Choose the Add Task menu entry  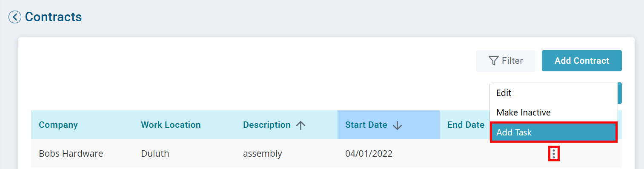point(553,132)
